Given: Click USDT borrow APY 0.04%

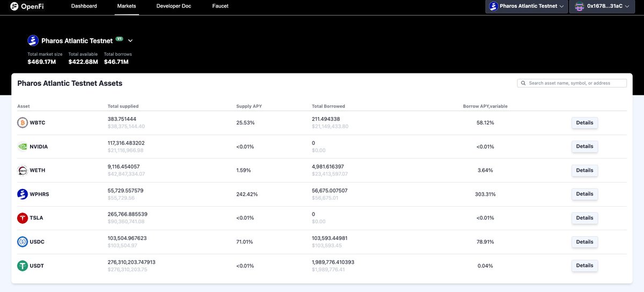Looking at the screenshot, I should click(x=485, y=266).
